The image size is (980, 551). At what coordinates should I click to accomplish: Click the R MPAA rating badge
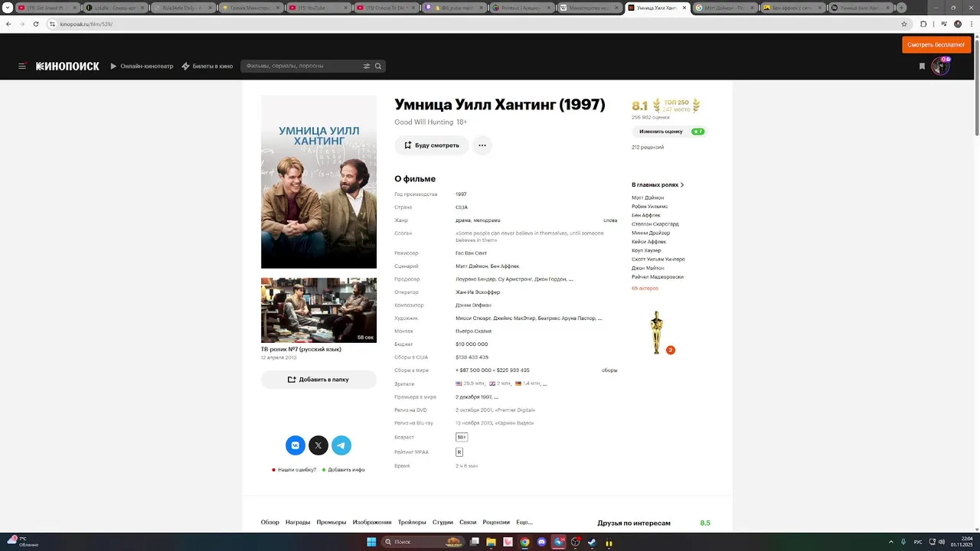(x=459, y=452)
